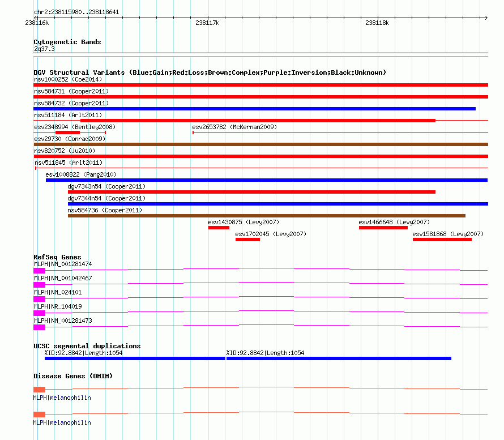Click the 238117k ruler position marker
504x440 pixels.
(207, 23)
